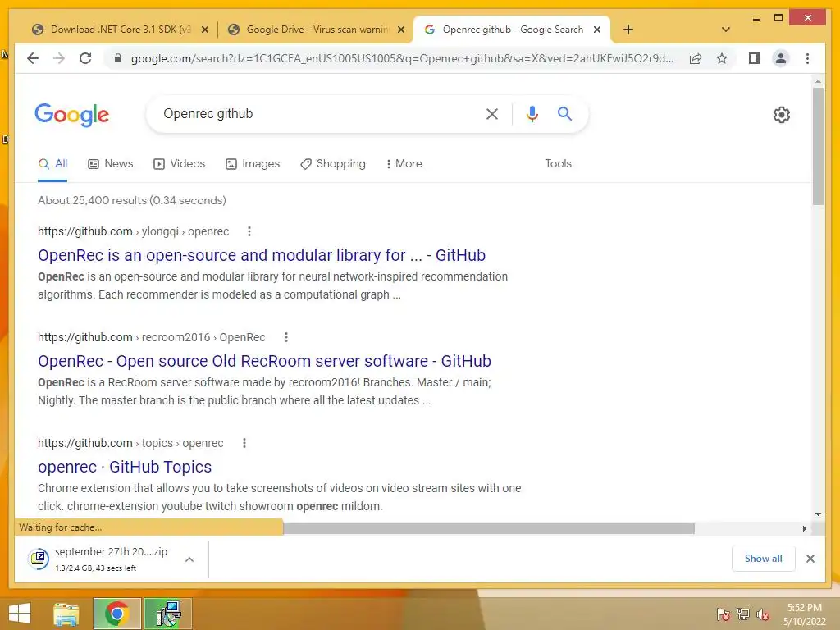Click the vertical scrollbar thumb
The width and height of the screenshot is (840, 630).
click(818, 146)
